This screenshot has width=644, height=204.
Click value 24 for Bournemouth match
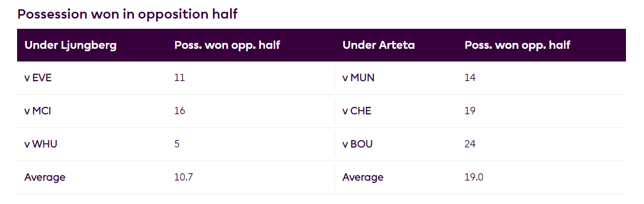click(470, 144)
